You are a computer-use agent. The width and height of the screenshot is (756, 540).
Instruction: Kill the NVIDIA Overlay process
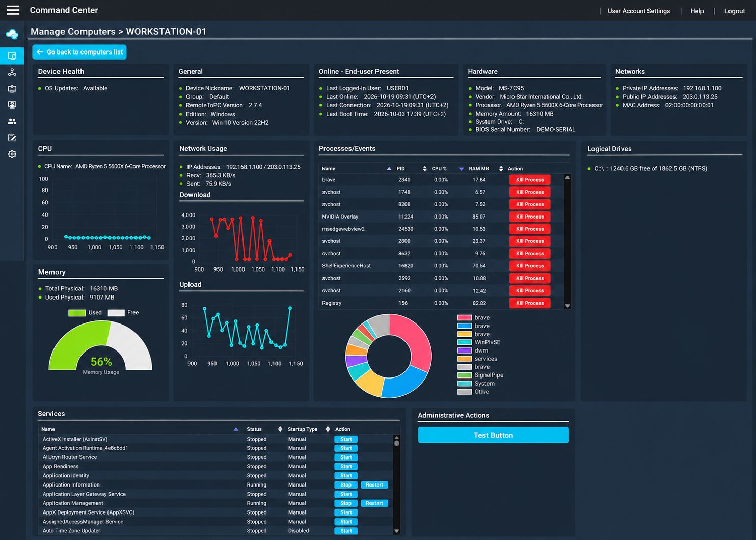pos(530,217)
